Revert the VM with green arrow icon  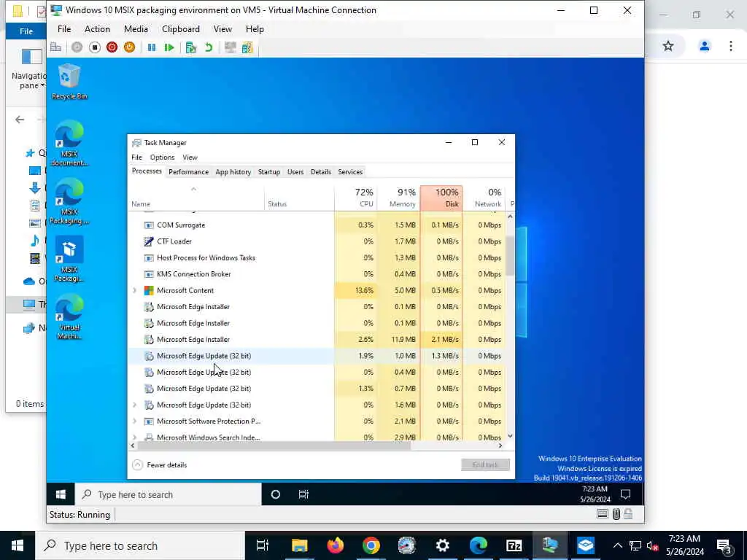(208, 47)
